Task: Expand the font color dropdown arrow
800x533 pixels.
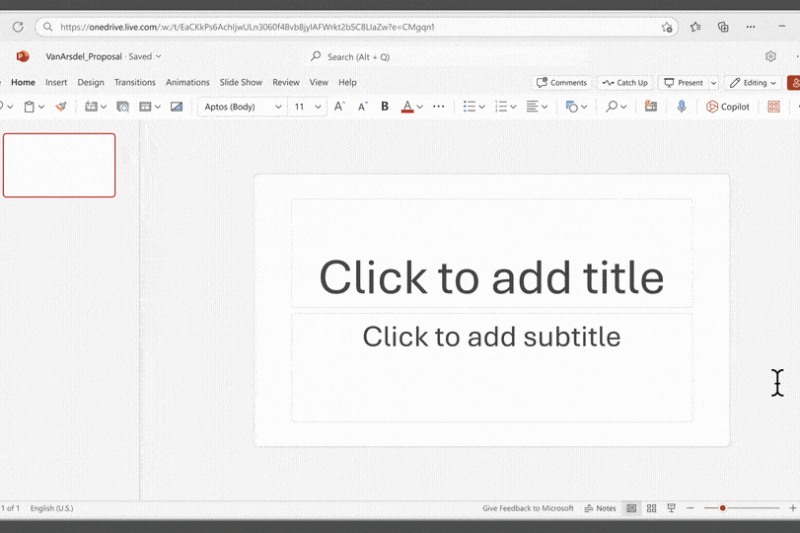Action: [x=420, y=107]
